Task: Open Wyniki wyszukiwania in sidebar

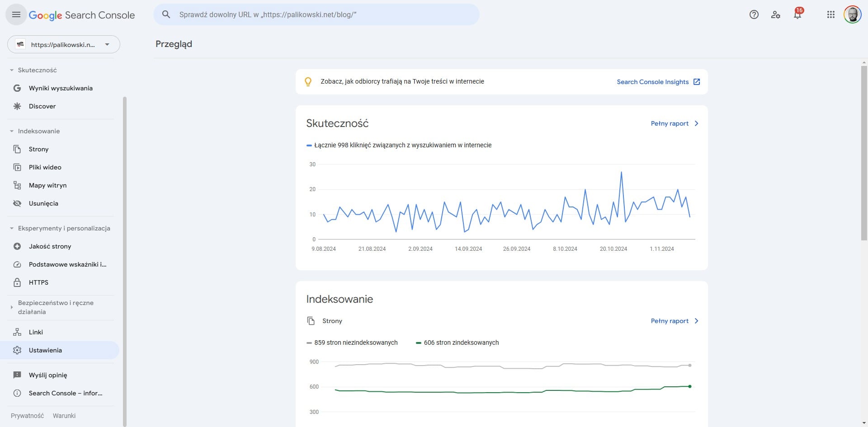Action: pos(61,88)
